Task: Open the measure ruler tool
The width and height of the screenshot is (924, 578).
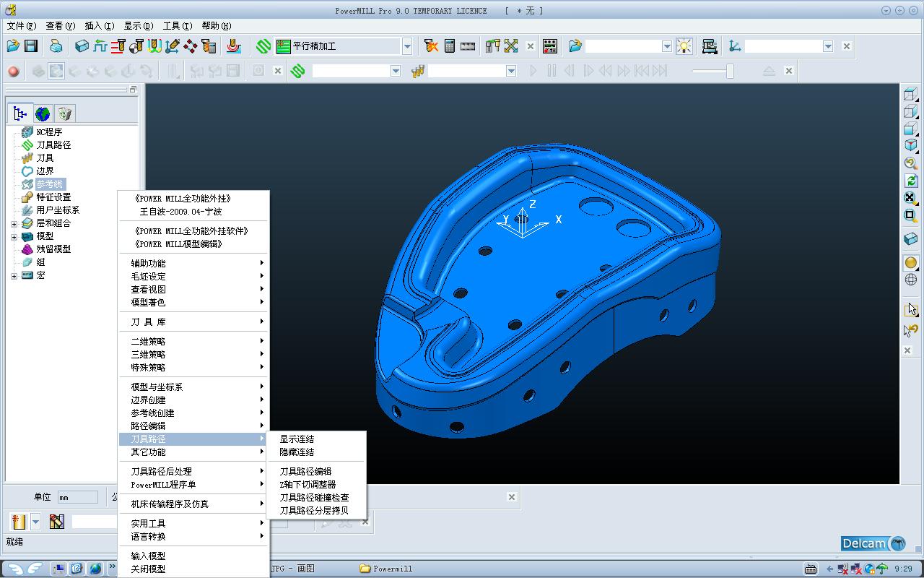Action: 468,46
